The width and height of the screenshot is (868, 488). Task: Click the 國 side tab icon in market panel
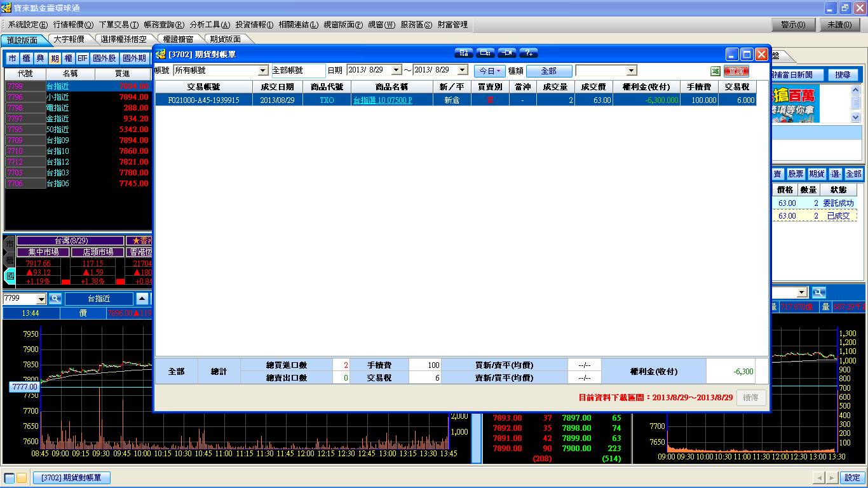pyautogui.click(x=10, y=276)
